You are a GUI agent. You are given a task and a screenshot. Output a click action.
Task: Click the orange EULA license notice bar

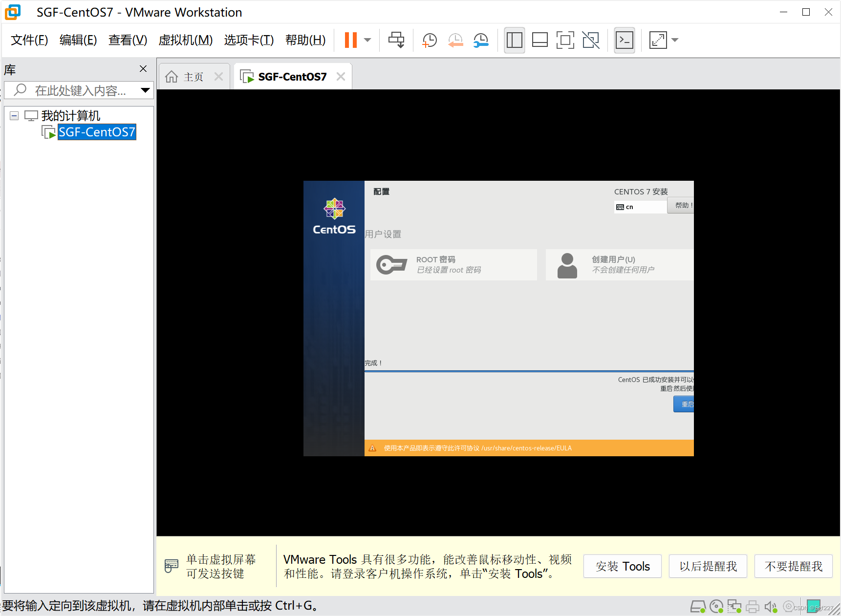(529, 448)
